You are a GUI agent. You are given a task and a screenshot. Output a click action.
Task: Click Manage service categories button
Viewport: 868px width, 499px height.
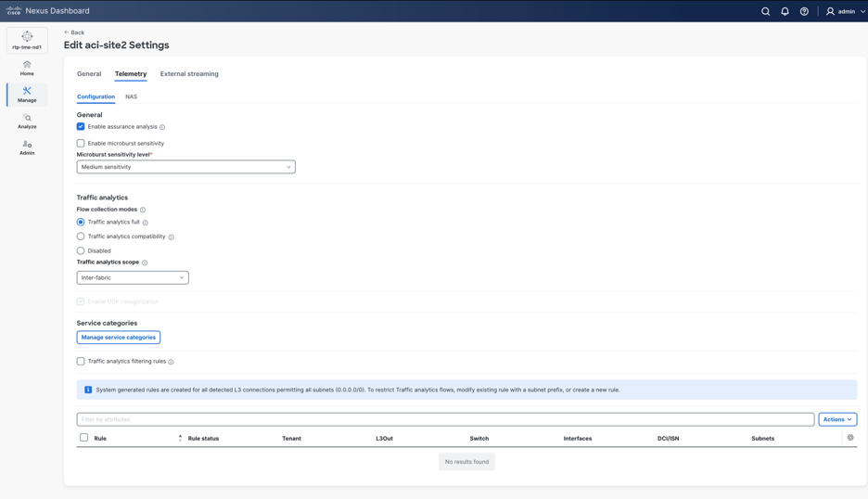(x=119, y=338)
